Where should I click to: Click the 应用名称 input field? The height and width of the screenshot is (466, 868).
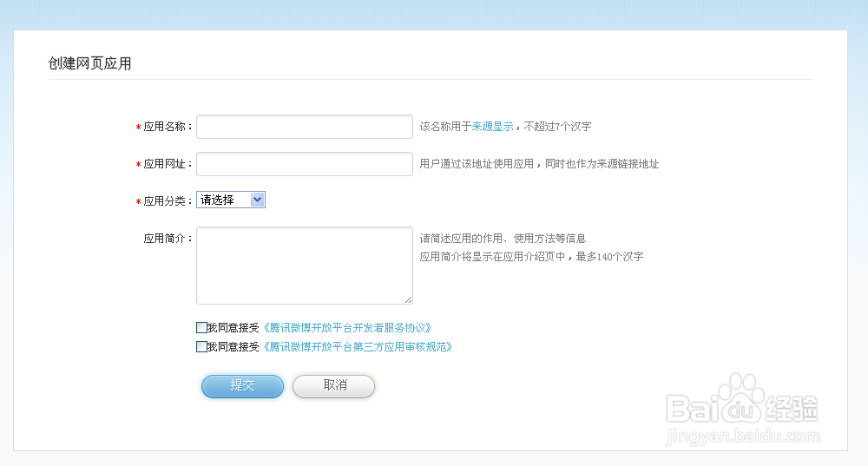(305, 127)
